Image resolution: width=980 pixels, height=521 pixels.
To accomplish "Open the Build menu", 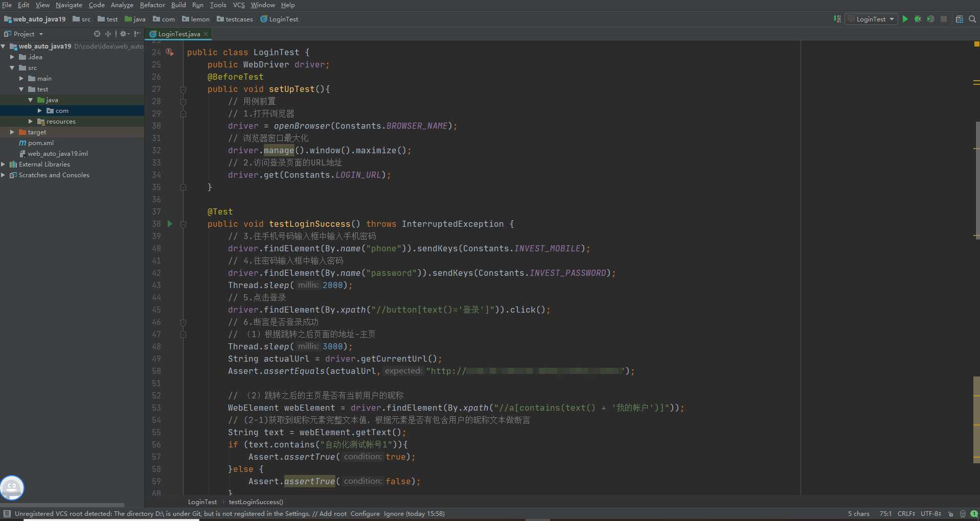I will (x=178, y=5).
